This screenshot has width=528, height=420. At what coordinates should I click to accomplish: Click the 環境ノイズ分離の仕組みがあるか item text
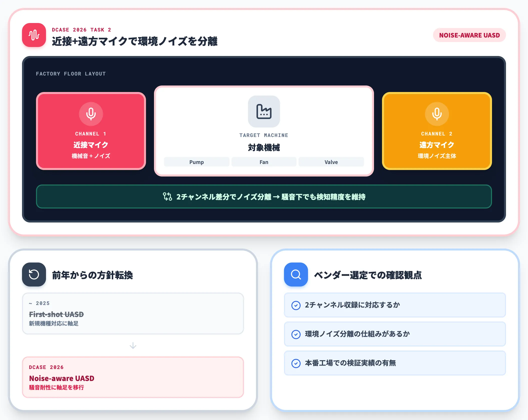(357, 334)
